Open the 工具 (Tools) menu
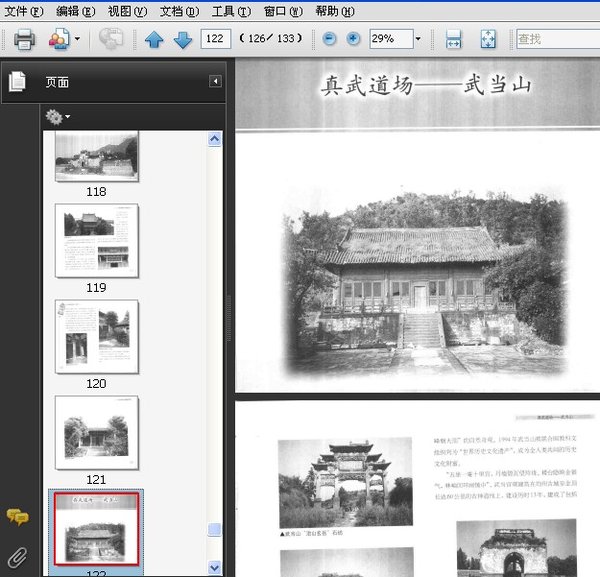Viewport: 600px width, 577px height. [231, 11]
